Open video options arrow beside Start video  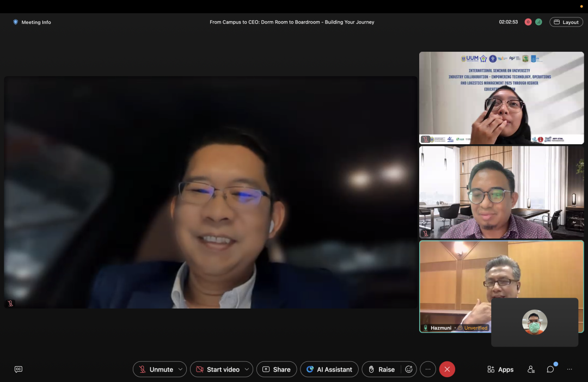tap(247, 369)
